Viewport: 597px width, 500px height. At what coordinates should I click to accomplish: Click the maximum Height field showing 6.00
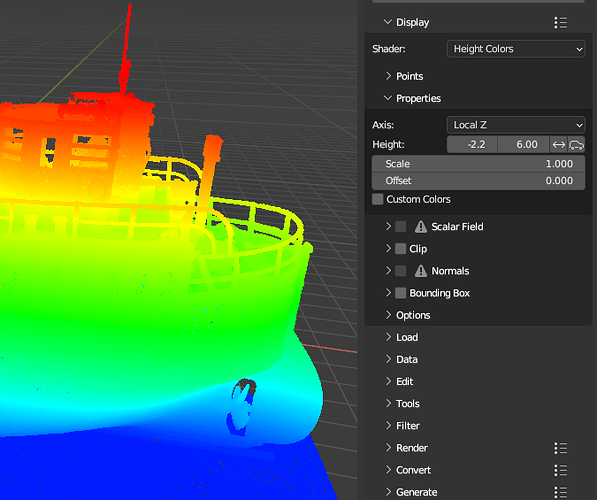(x=524, y=145)
